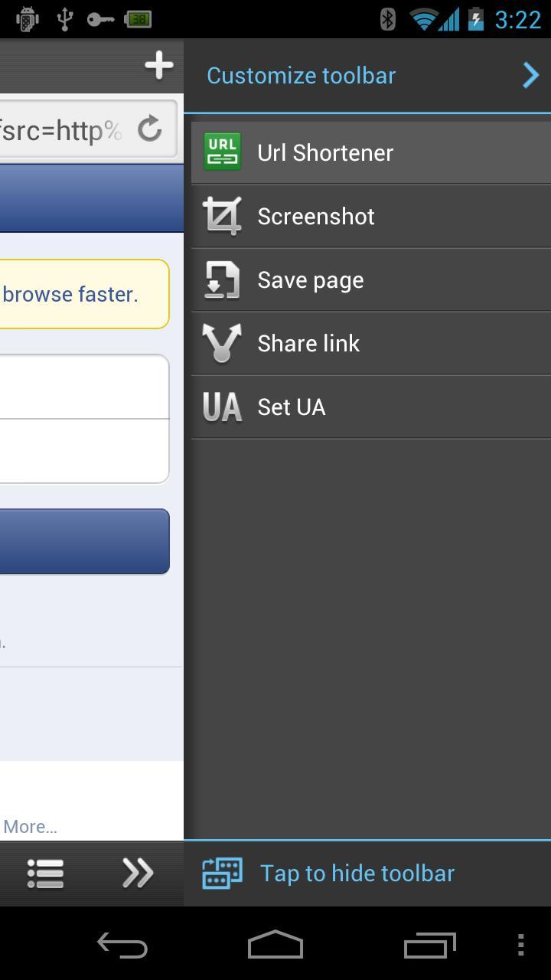Image resolution: width=551 pixels, height=980 pixels.
Task: Tap the keyboard toolbar icon next to hide option
Action: click(x=221, y=873)
